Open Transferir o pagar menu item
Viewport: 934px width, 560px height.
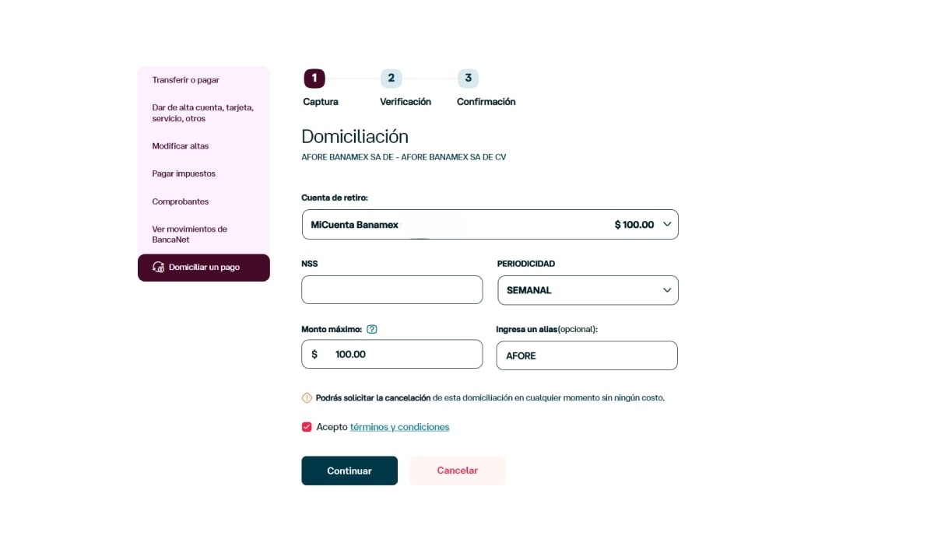click(186, 80)
